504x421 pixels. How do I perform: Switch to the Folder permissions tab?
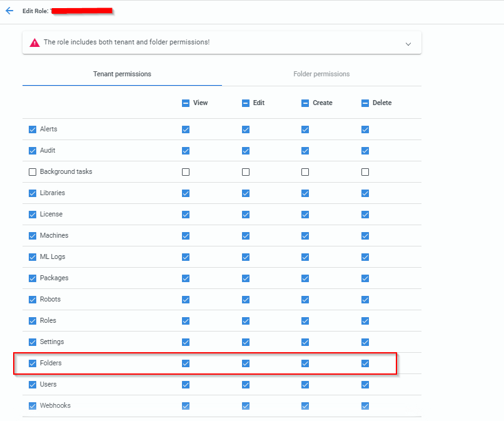tap(321, 74)
